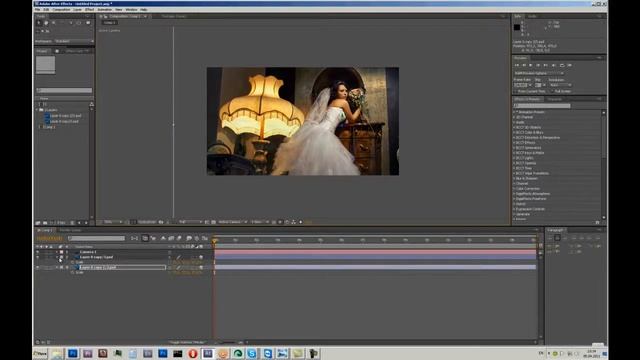Open the Effect menu

(89, 9)
